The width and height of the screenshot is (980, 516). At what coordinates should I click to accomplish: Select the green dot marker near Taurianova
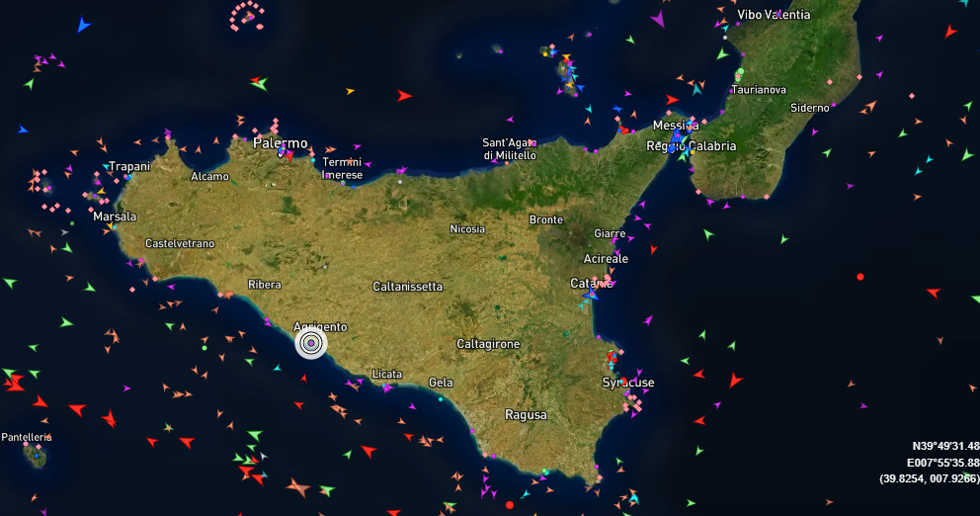739,72
